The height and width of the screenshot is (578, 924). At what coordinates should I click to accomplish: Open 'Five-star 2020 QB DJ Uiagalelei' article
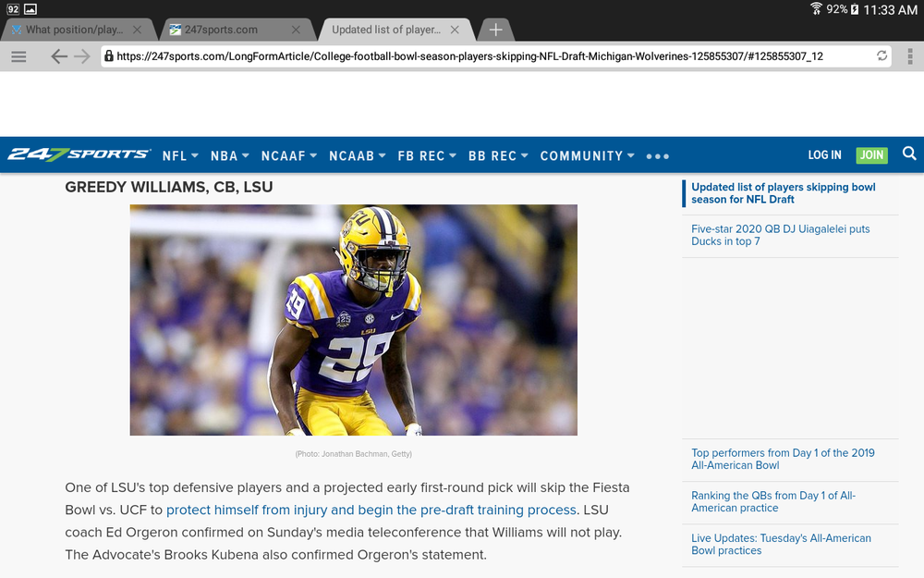click(780, 235)
